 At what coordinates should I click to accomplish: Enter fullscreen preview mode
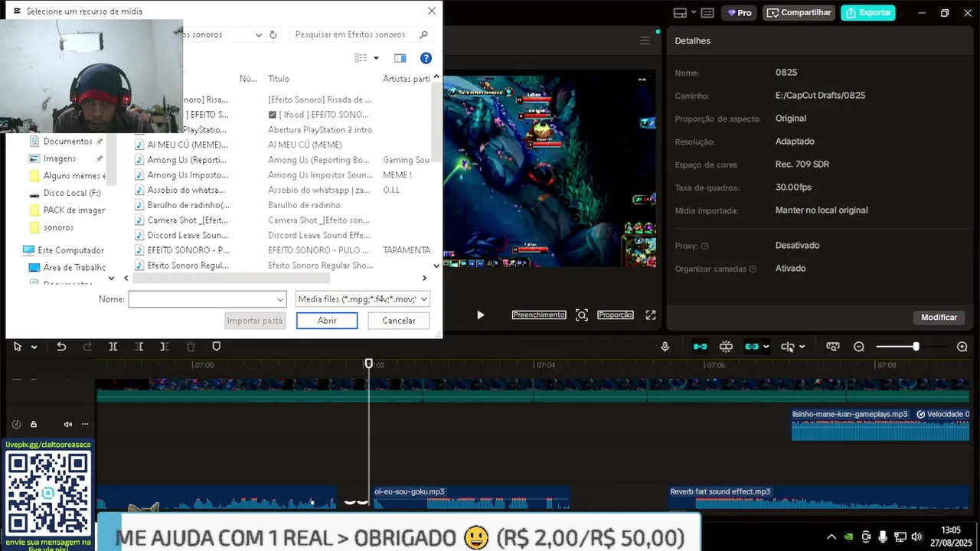tap(651, 315)
